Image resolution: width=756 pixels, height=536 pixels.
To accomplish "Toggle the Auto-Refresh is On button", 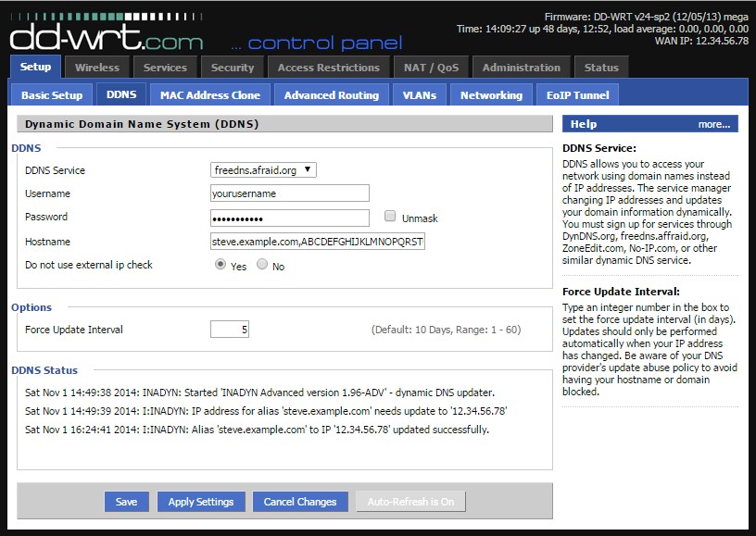I will point(410,502).
